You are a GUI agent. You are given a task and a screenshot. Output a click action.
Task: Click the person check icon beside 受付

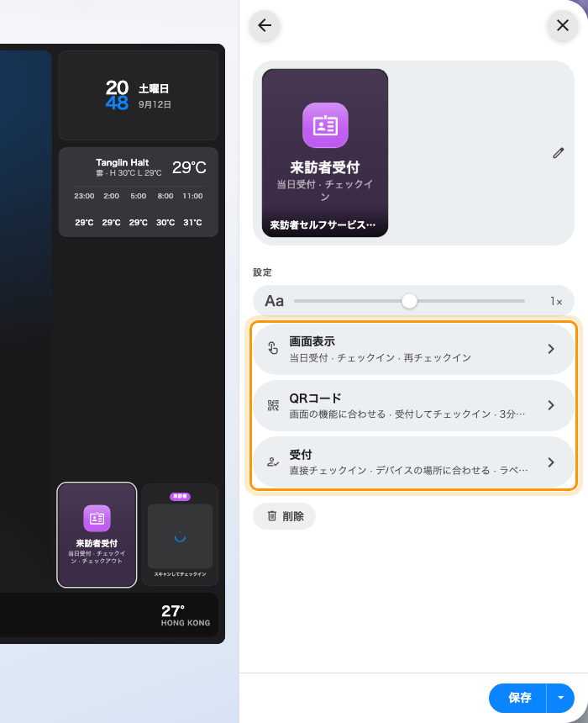point(273,462)
